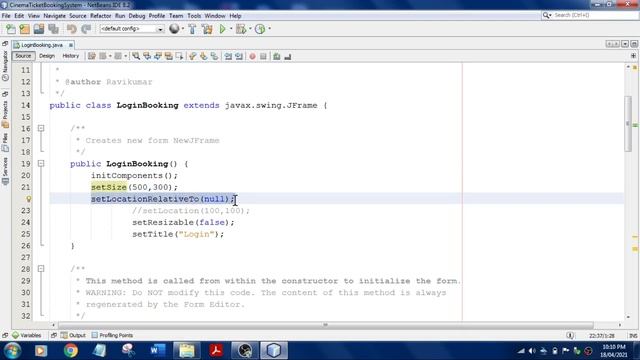Image resolution: width=640 pixels, height=360 pixels.
Task: Click the vertical editor scrollbar thumb
Action: [x=628, y=124]
